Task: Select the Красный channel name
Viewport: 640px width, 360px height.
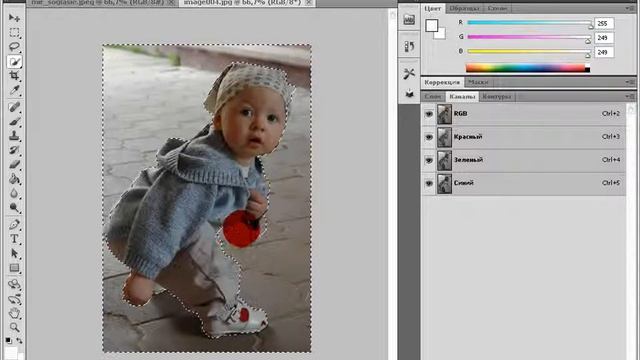Action: pos(468,137)
